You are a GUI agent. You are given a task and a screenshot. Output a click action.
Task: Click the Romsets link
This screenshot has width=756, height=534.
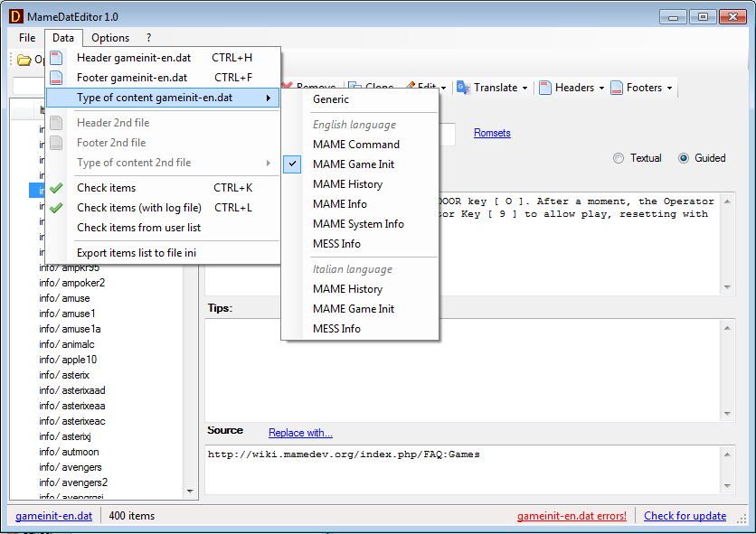(x=492, y=133)
